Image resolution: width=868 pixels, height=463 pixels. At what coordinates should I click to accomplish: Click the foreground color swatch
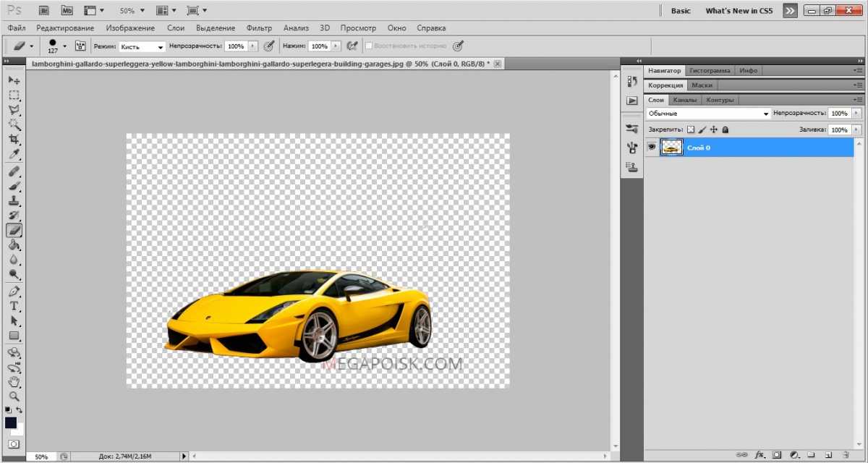click(11, 422)
